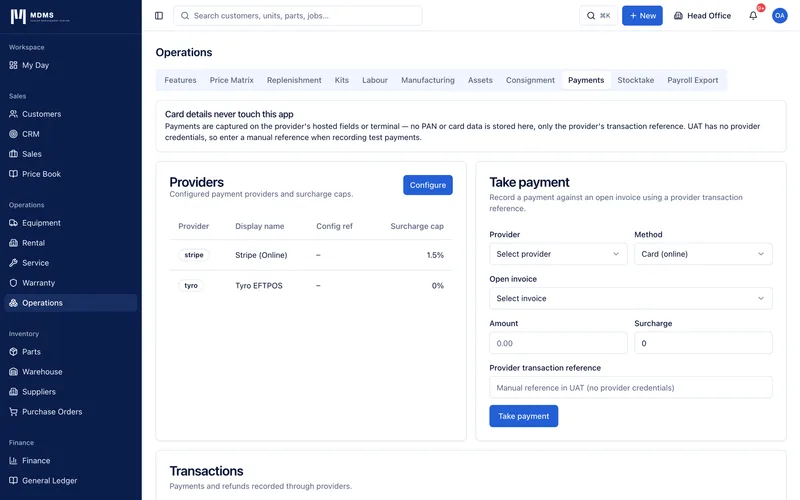
Task: Click the Warehouse icon in sidebar
Action: tap(13, 372)
